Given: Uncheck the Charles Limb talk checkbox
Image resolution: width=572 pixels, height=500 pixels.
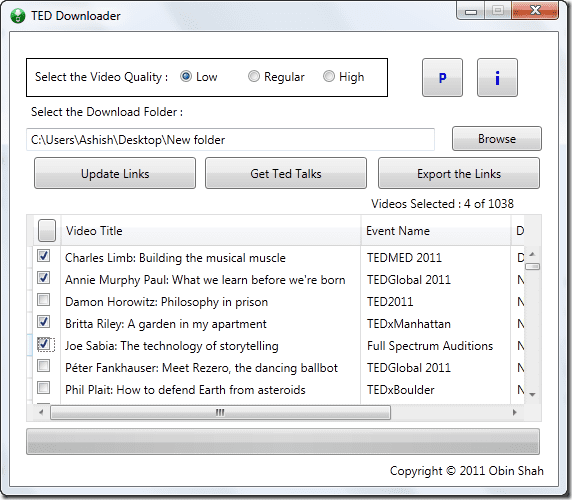Looking at the screenshot, I should pyautogui.click(x=44, y=256).
